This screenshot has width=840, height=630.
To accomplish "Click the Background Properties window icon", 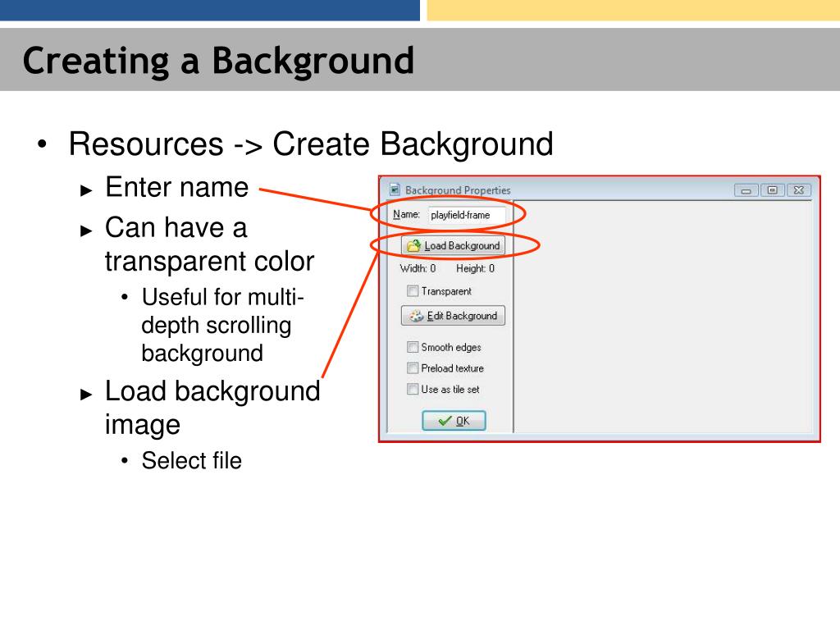I will (x=395, y=189).
